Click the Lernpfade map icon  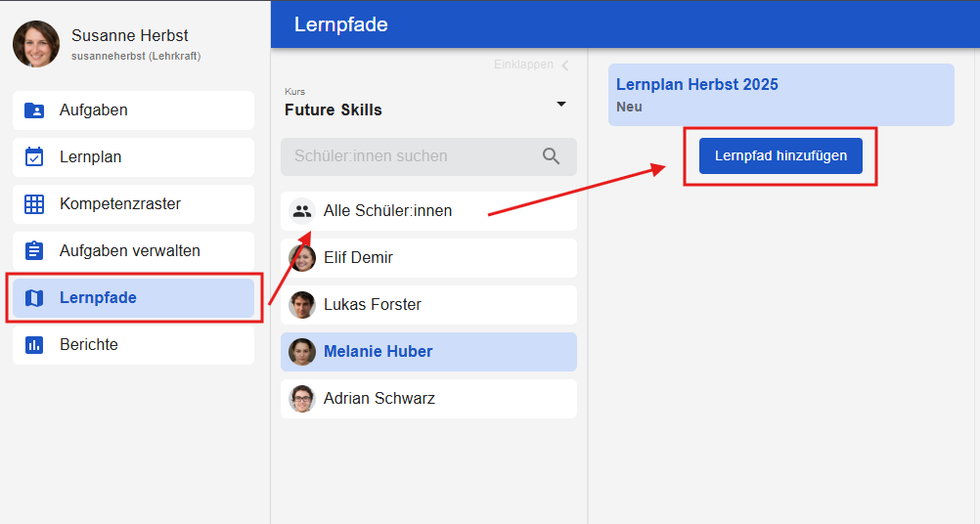pos(34,298)
